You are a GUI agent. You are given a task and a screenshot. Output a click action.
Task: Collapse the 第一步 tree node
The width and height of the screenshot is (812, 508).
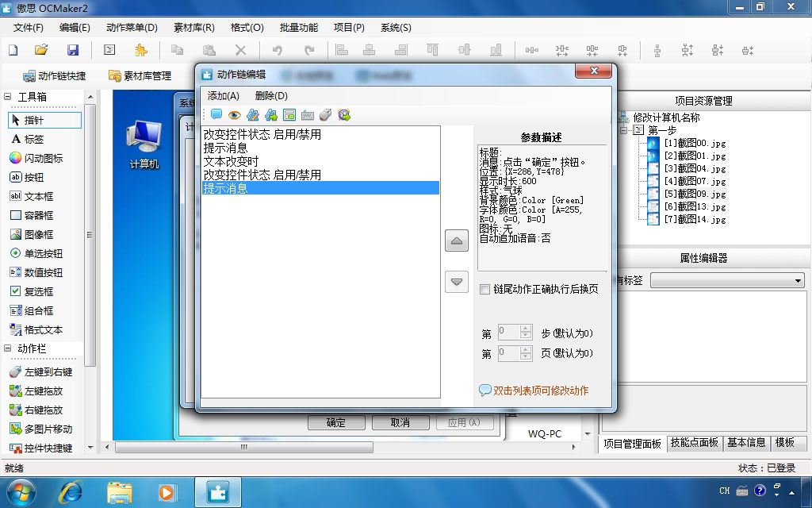625,130
